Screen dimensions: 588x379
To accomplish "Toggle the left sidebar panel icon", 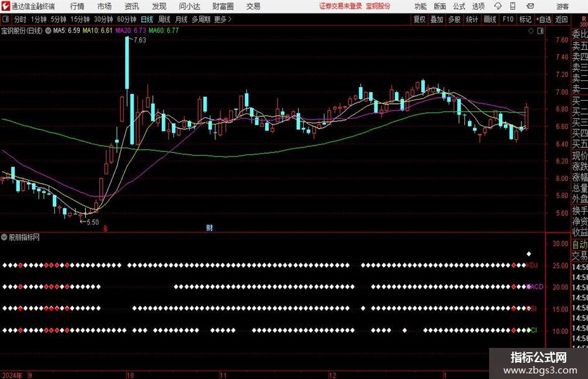I will pos(5,19).
